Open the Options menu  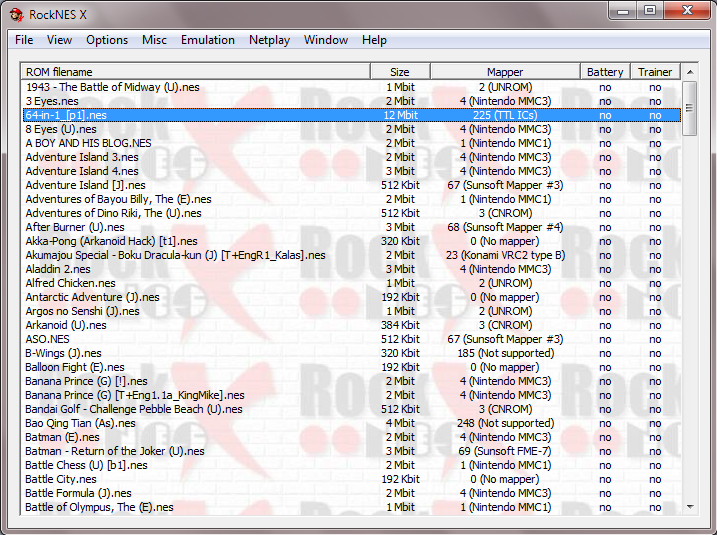[x=107, y=40]
